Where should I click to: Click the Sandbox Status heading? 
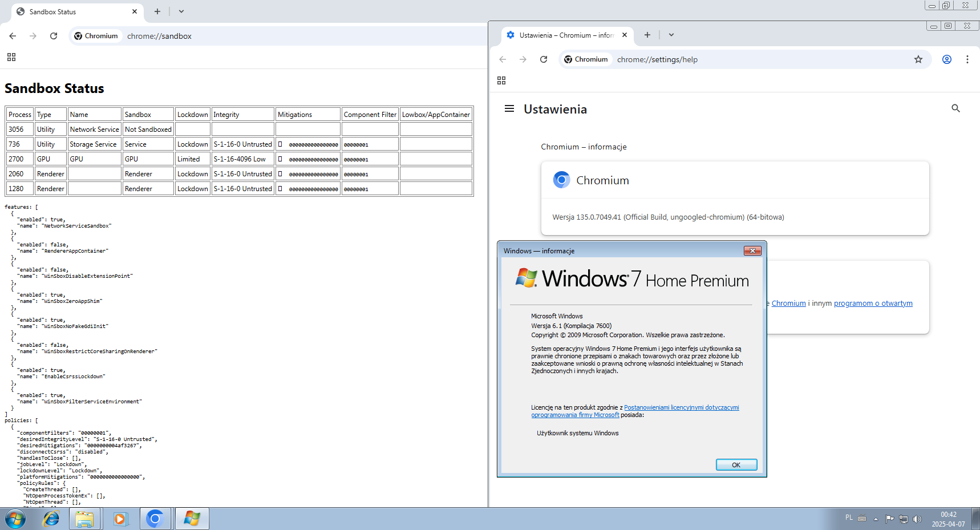(x=54, y=88)
